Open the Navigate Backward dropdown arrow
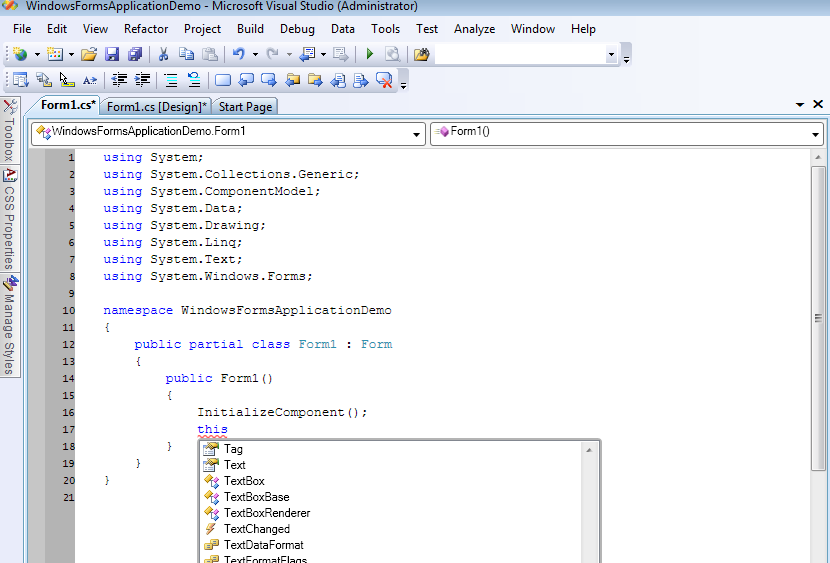The image size is (830, 563). point(323,55)
